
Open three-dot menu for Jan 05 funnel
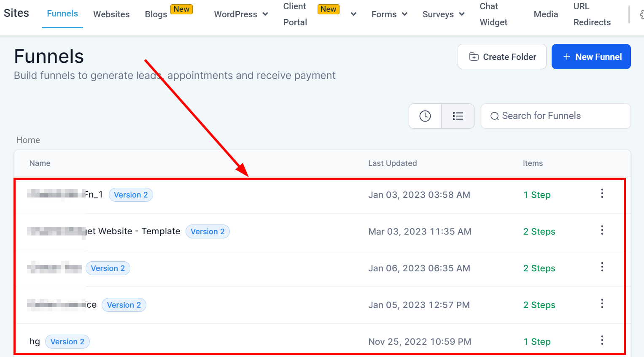[602, 304]
